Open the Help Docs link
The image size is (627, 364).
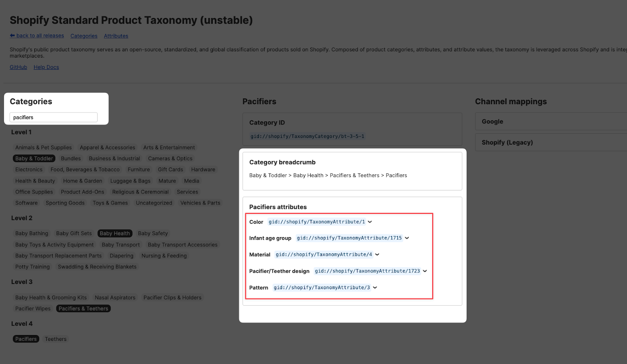click(46, 67)
